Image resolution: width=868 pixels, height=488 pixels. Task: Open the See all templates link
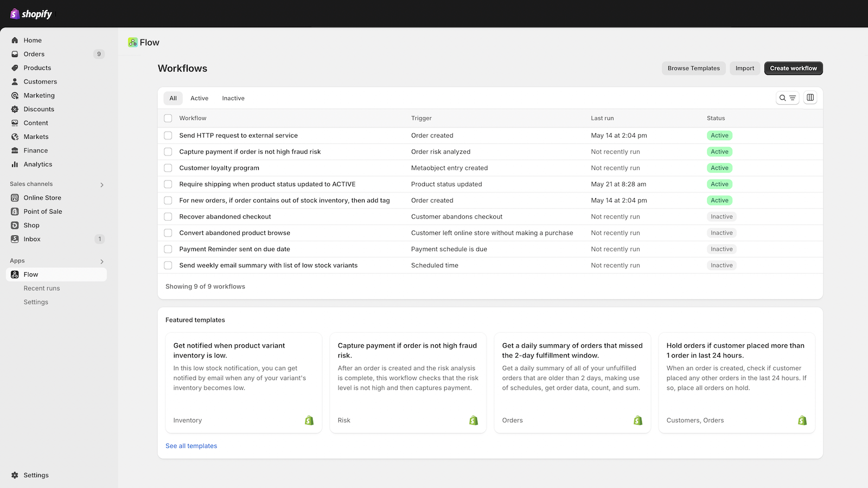191,446
